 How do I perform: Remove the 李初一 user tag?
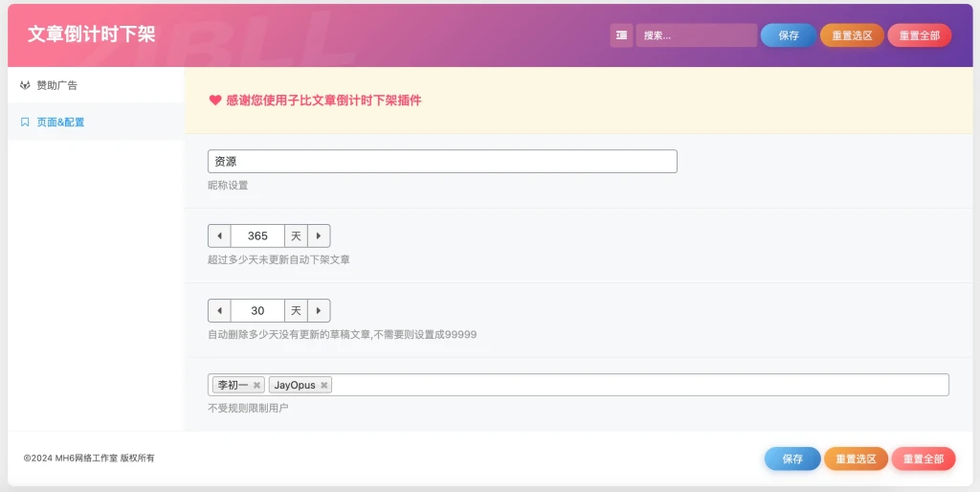[256, 385]
